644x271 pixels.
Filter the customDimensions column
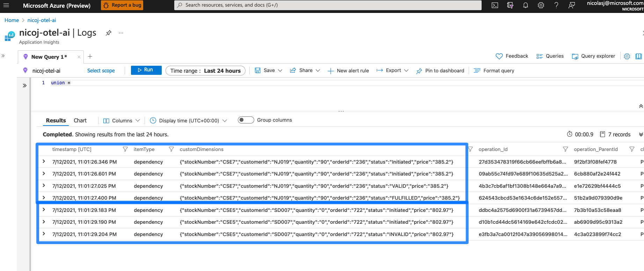coord(470,149)
